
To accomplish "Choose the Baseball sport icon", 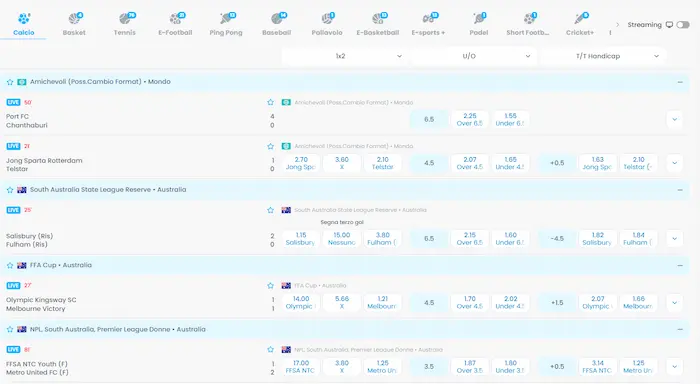I will 277,19.
